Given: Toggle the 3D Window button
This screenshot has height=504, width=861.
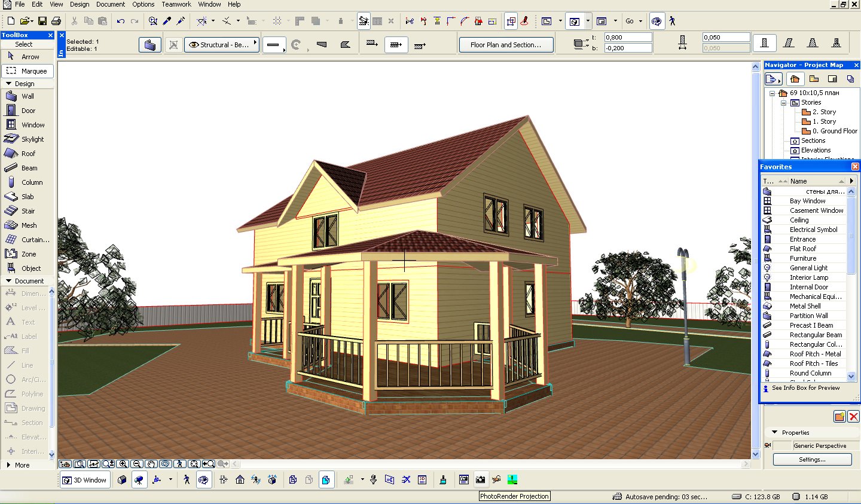Looking at the screenshot, I should (x=84, y=480).
